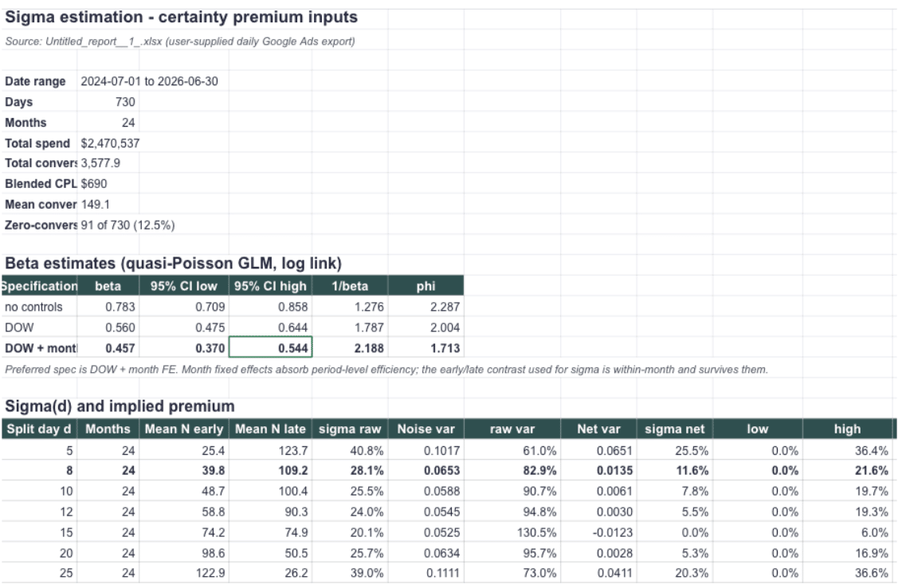Select the 'phi' header cell
This screenshot has width=902, height=588.
coord(426,286)
